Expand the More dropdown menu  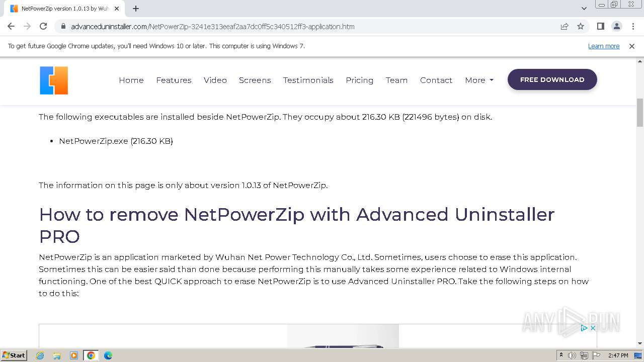click(479, 80)
